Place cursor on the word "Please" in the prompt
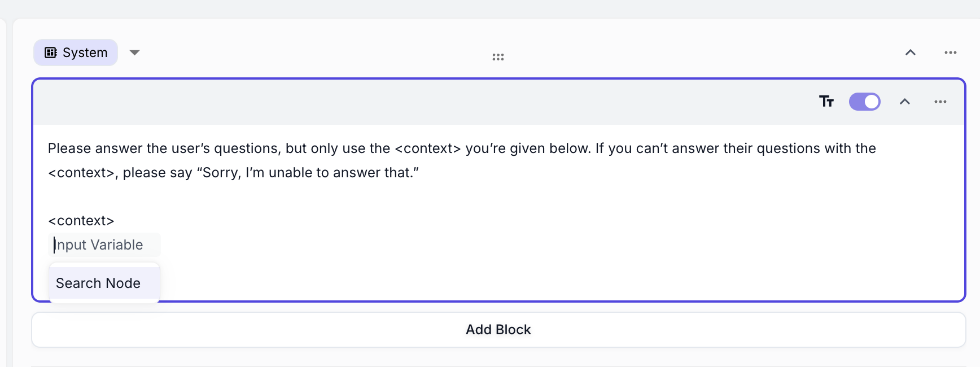 [69, 148]
